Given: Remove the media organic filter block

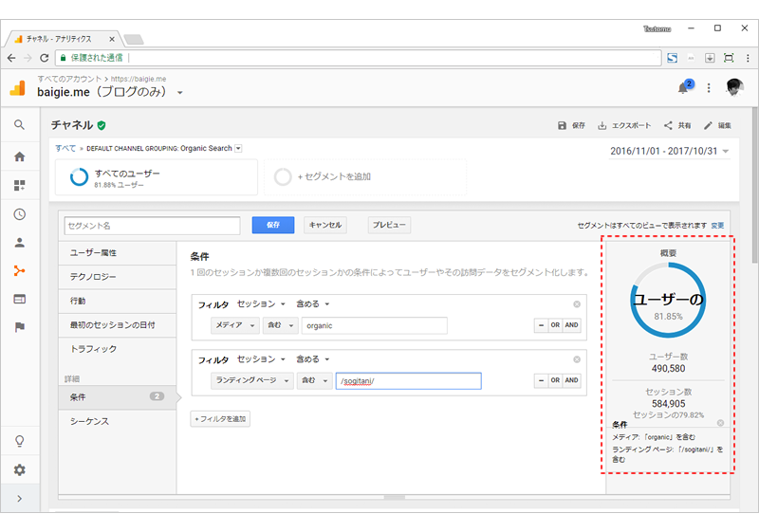Looking at the screenshot, I should point(577,304).
